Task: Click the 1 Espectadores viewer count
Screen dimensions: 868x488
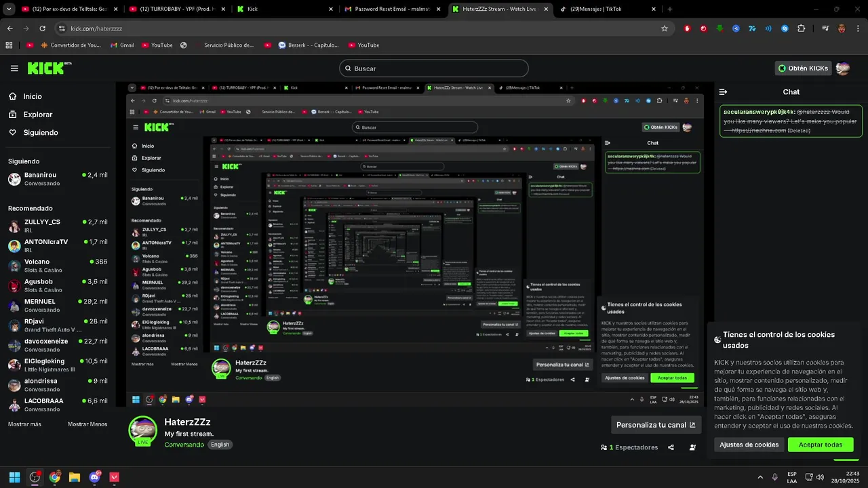Action: (x=629, y=447)
